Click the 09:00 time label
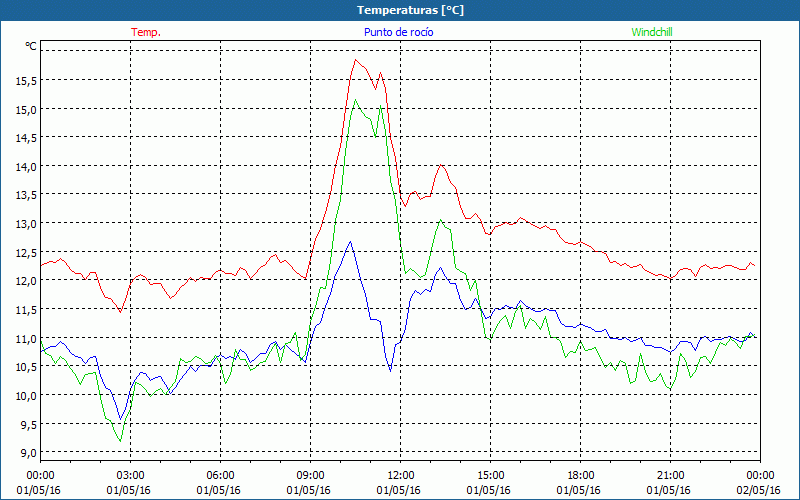The height and width of the screenshot is (500, 800). click(x=310, y=476)
